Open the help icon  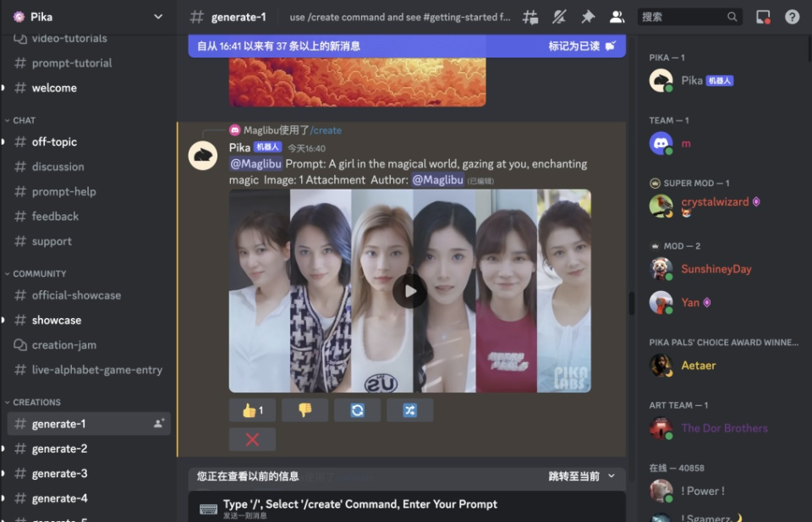click(x=793, y=17)
